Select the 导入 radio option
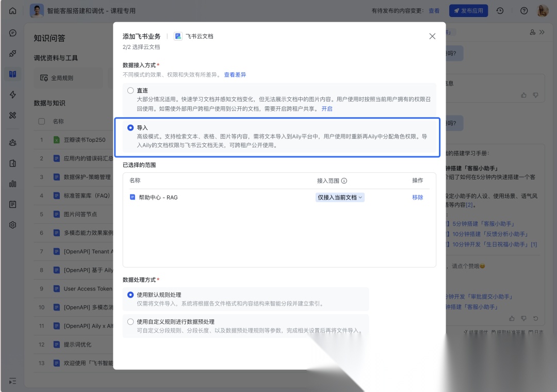Image resolution: width=557 pixels, height=392 pixels. (130, 127)
